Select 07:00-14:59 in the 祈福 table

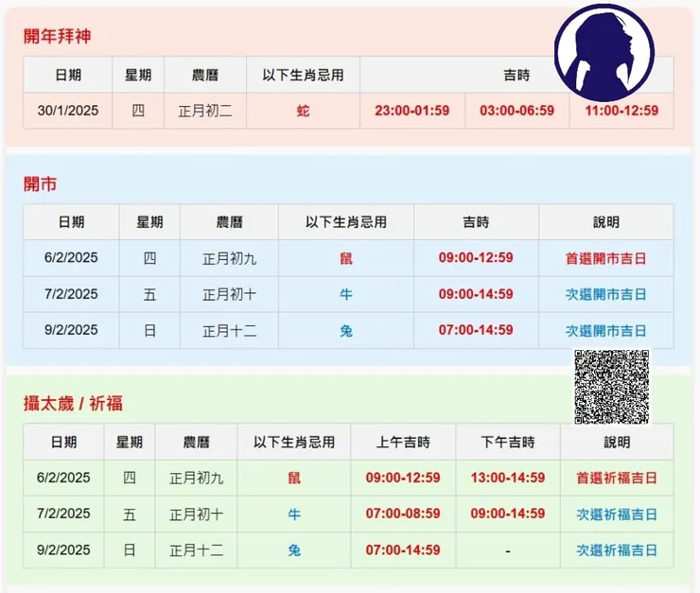(403, 550)
